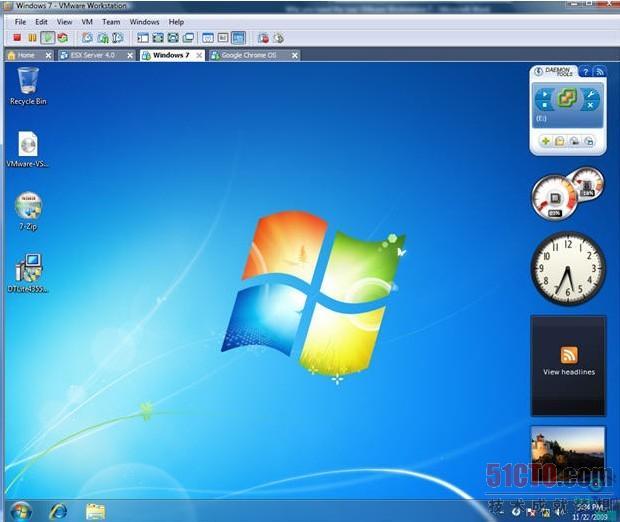Open the View menu
Image resolution: width=620 pixels, height=522 pixels.
point(64,22)
